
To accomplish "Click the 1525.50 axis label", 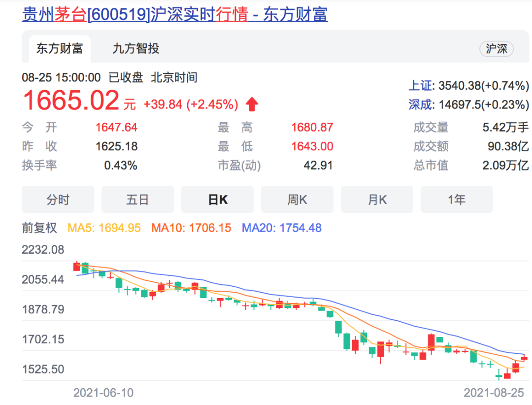I will (x=43, y=369).
